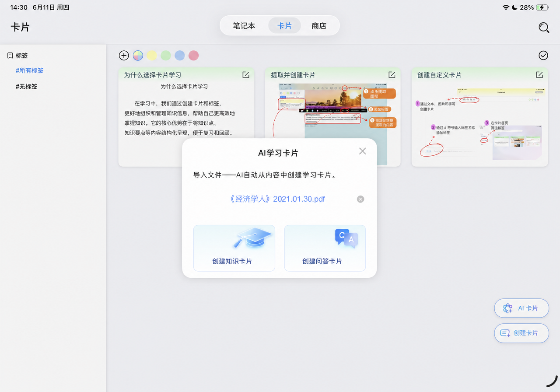The width and height of the screenshot is (560, 392).
Task: Switch to the 卡片 tab
Action: pyautogui.click(x=284, y=26)
